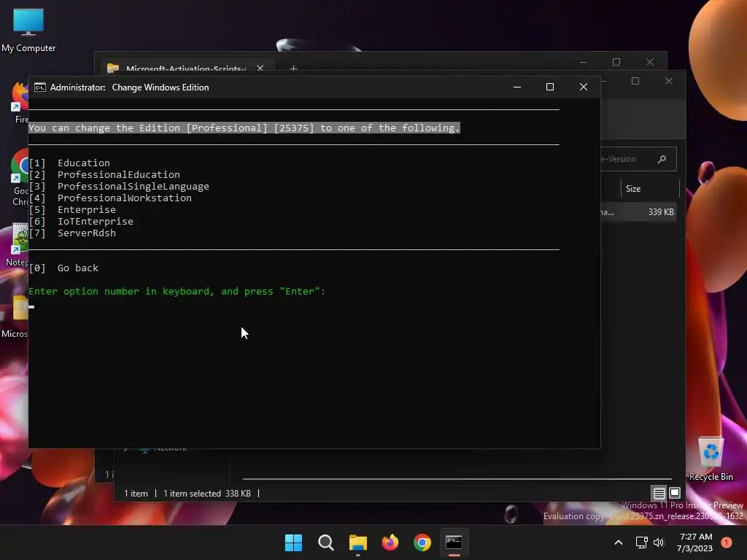Minimize the Change Windows Edition console
Viewport: 747px width, 560px height.
click(x=517, y=87)
